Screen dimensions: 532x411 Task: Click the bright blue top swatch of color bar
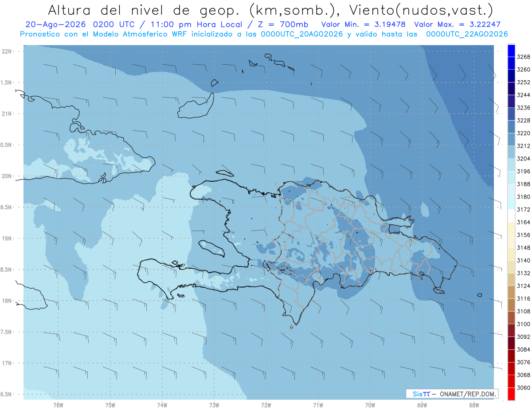(511, 51)
